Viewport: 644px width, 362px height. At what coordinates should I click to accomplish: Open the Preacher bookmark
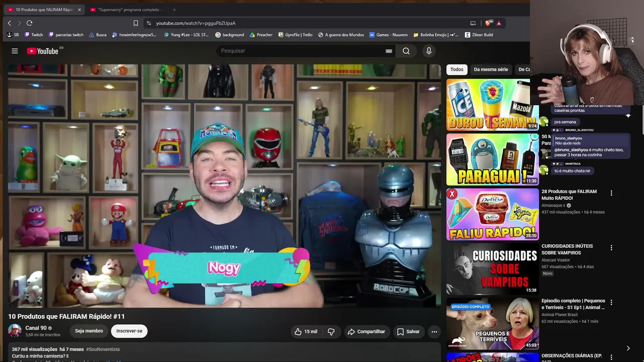pyautogui.click(x=261, y=35)
